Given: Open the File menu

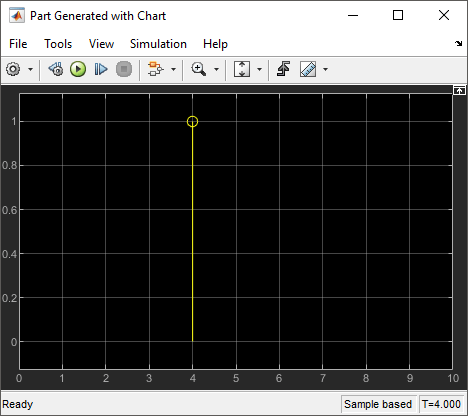Looking at the screenshot, I should click(x=18, y=44).
